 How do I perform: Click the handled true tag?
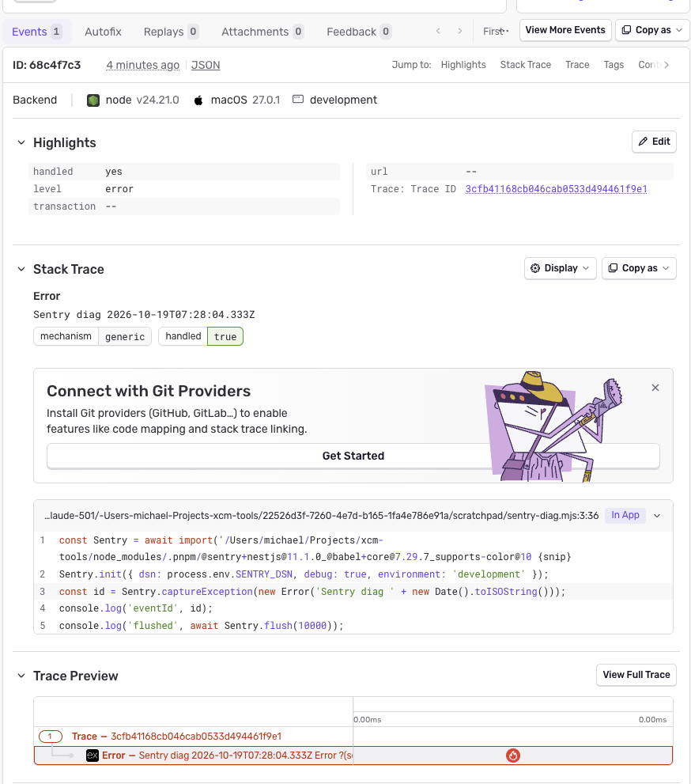point(201,336)
